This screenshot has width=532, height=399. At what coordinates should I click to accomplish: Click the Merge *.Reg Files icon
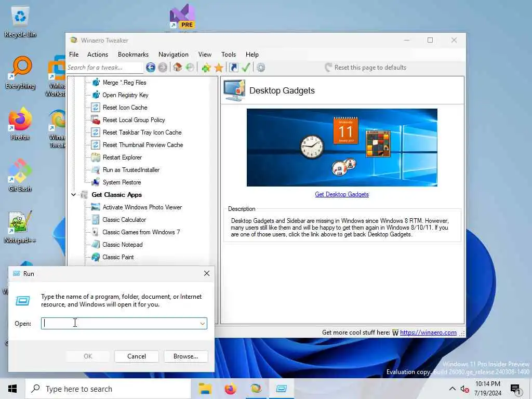pos(96,83)
